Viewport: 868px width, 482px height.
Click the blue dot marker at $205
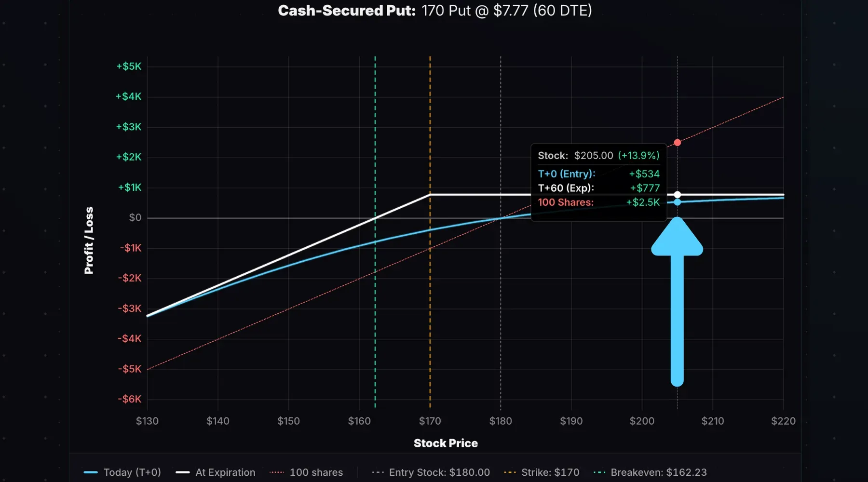click(x=678, y=202)
